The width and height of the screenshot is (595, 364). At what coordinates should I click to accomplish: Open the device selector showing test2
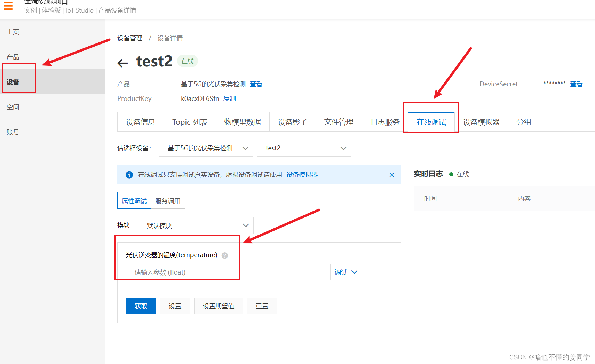[303, 148]
